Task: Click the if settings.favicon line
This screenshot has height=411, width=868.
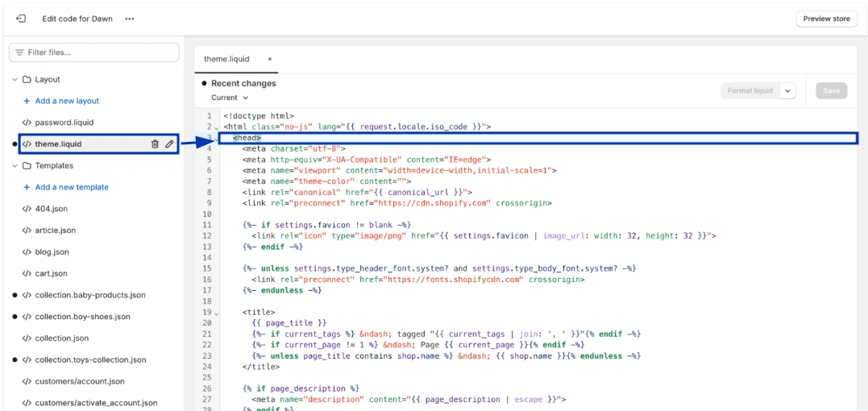Action: pos(326,225)
